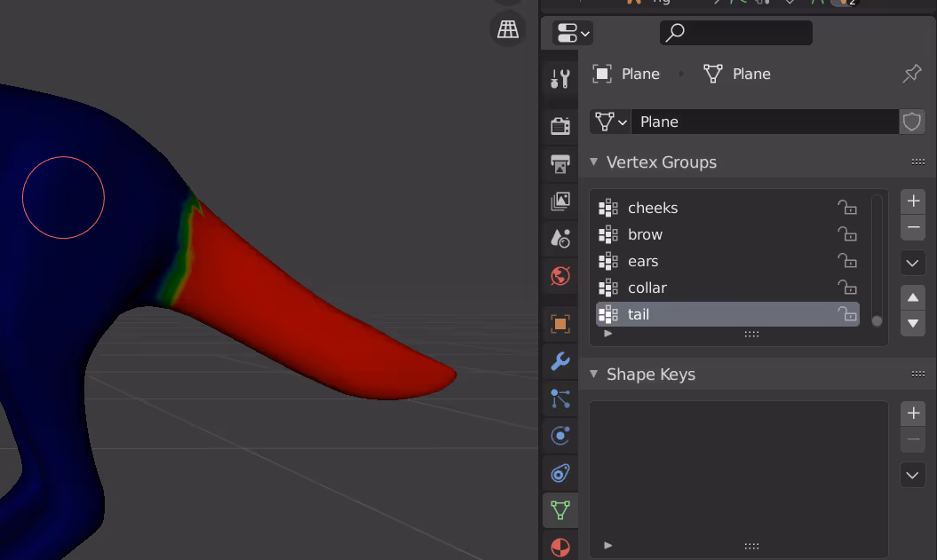Toggle fake user shield for Plane mesh
937x560 pixels.
[x=912, y=122]
